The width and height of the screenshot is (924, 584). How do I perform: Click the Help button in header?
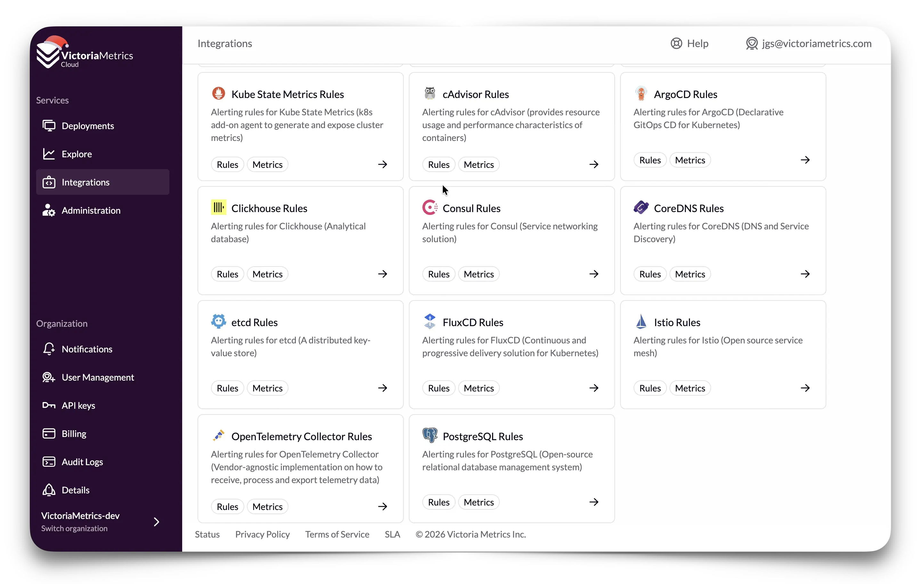[689, 43]
